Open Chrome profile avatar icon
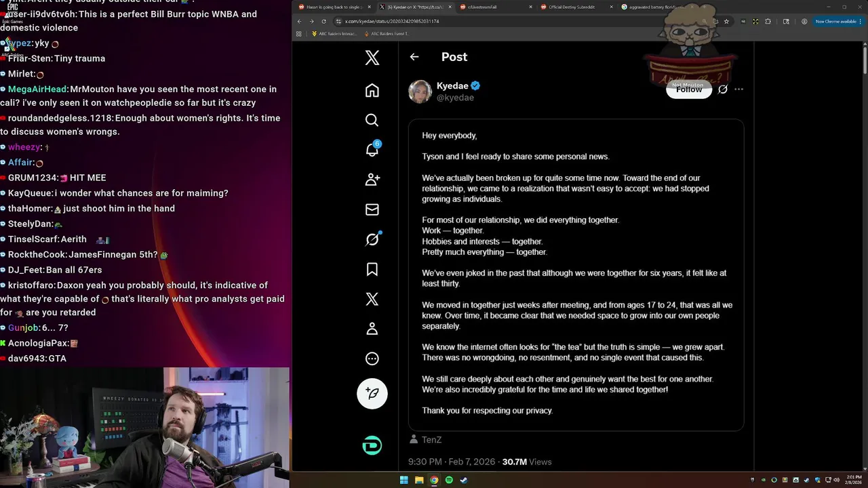Viewport: 868px width, 488px height. coord(804,21)
